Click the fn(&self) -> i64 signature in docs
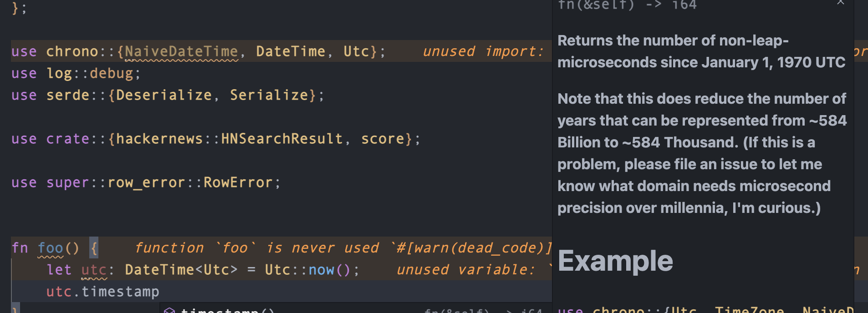The height and width of the screenshot is (313, 868). coord(627,5)
